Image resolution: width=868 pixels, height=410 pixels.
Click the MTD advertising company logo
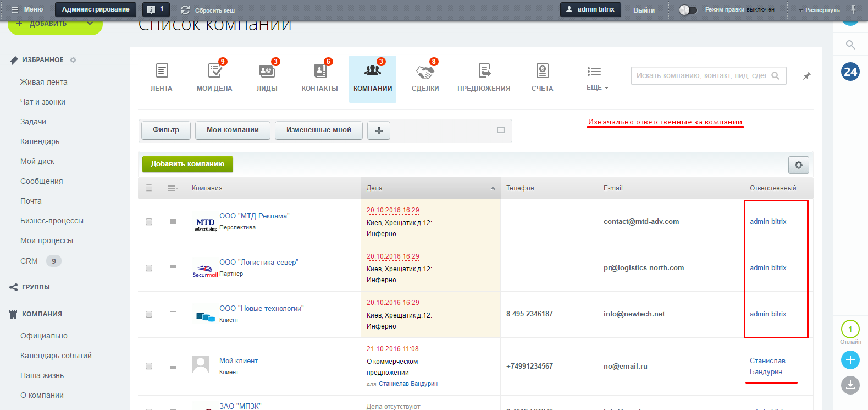(x=206, y=223)
